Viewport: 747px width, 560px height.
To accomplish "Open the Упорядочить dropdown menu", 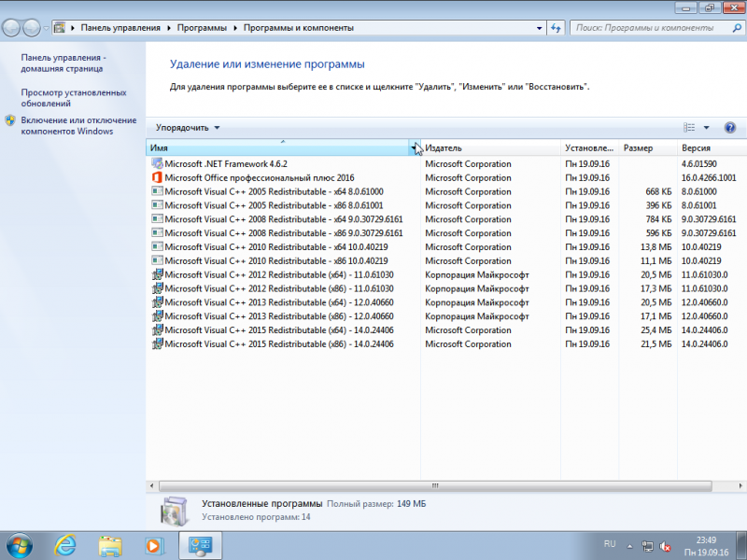I will click(x=188, y=128).
